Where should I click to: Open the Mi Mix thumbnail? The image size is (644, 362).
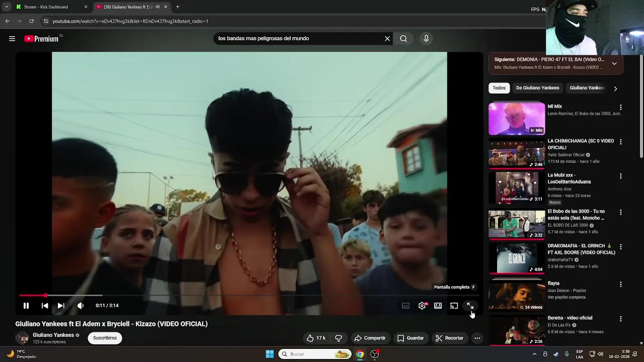click(x=517, y=119)
